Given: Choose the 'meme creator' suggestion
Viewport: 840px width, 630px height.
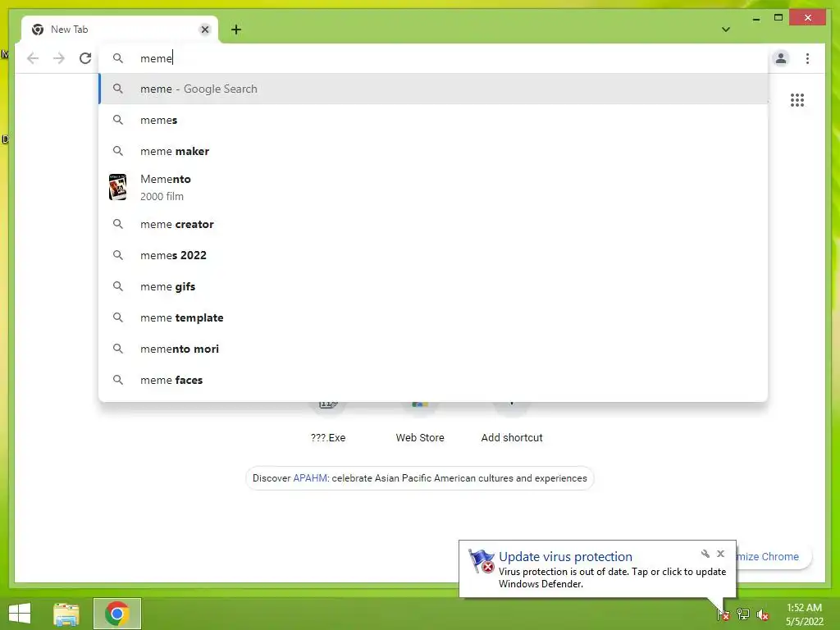Looking at the screenshot, I should tap(433, 224).
